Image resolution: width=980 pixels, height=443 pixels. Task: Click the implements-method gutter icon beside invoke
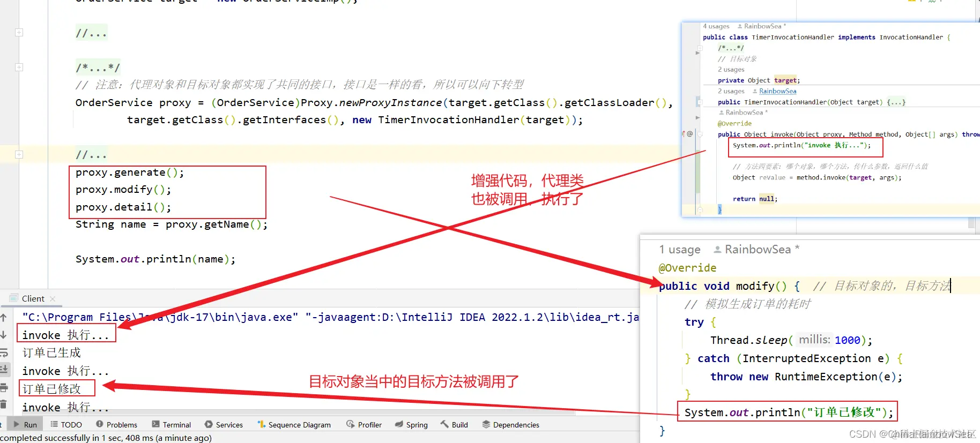pyautogui.click(x=684, y=133)
